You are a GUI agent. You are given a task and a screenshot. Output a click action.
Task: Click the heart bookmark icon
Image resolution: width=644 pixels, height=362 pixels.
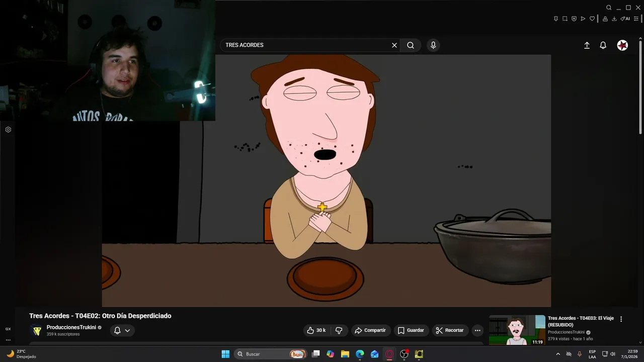click(592, 19)
